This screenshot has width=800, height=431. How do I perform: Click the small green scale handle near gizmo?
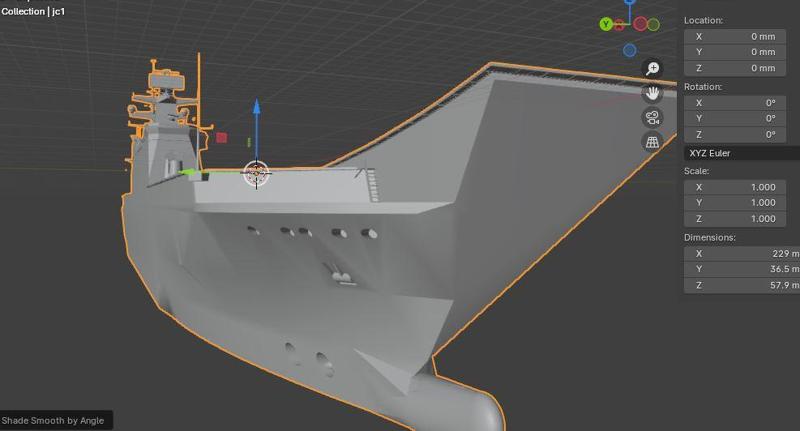pyautogui.click(x=249, y=142)
